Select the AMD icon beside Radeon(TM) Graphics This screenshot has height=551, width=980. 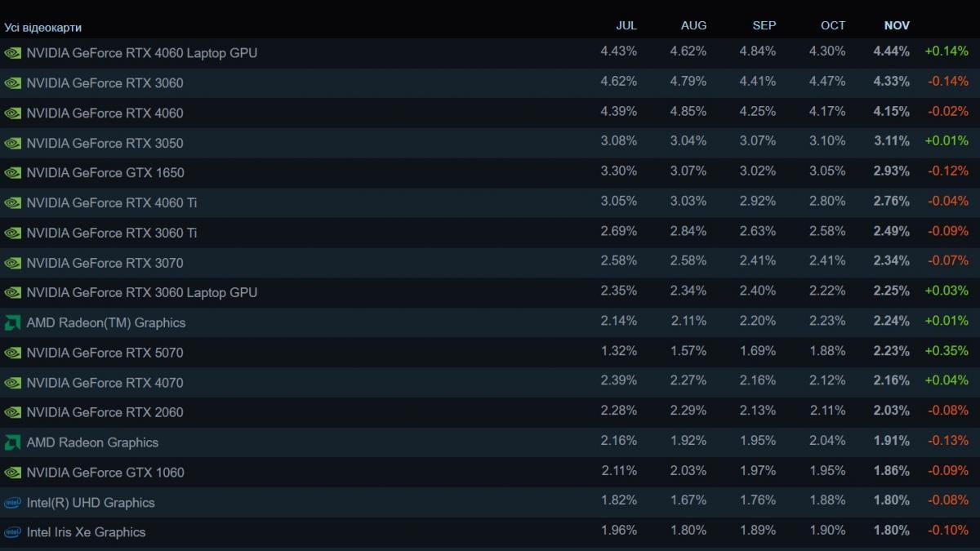pyautogui.click(x=12, y=322)
